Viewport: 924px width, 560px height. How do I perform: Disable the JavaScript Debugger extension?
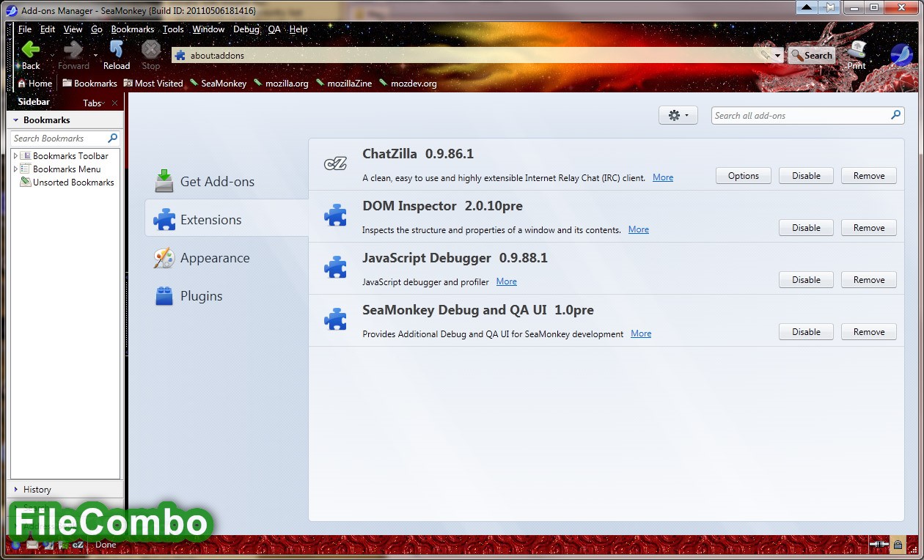tap(806, 280)
